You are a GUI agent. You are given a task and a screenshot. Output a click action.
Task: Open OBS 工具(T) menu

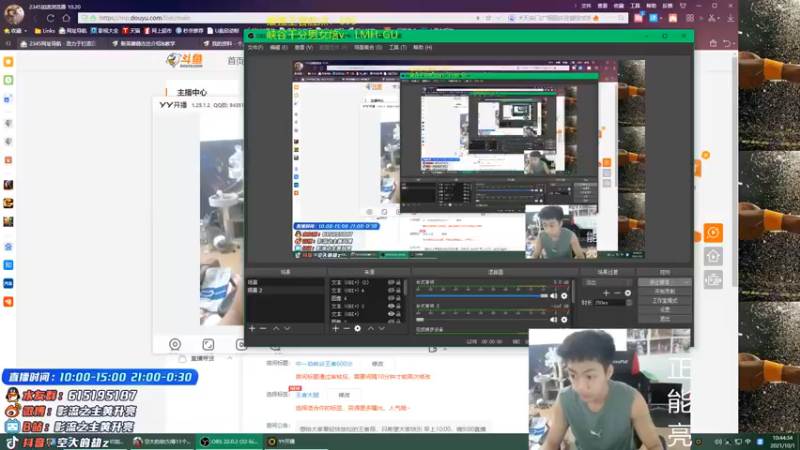click(398, 47)
